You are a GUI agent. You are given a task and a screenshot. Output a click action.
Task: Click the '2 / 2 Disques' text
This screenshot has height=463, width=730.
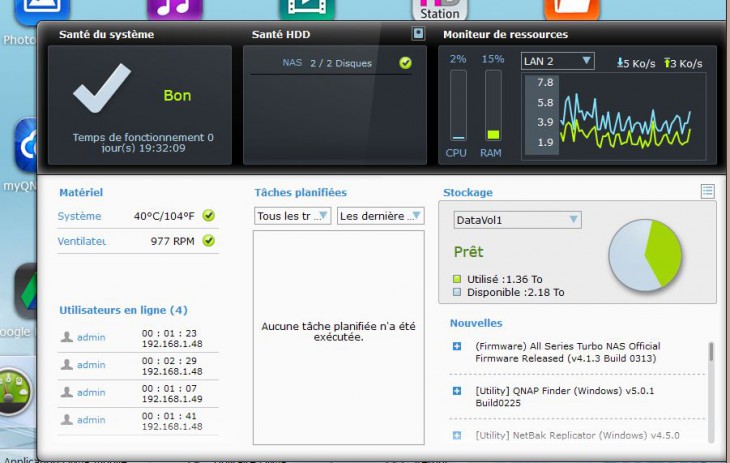click(x=341, y=63)
